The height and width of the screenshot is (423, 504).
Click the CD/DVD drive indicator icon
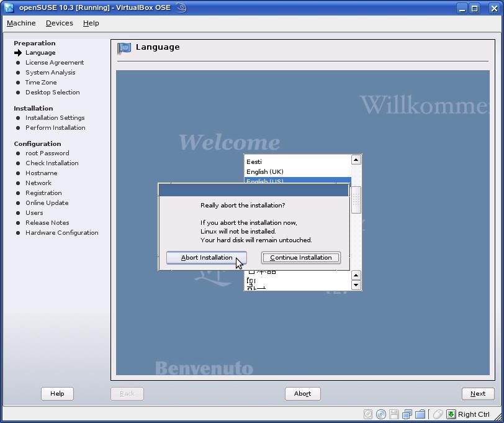pyautogui.click(x=381, y=414)
